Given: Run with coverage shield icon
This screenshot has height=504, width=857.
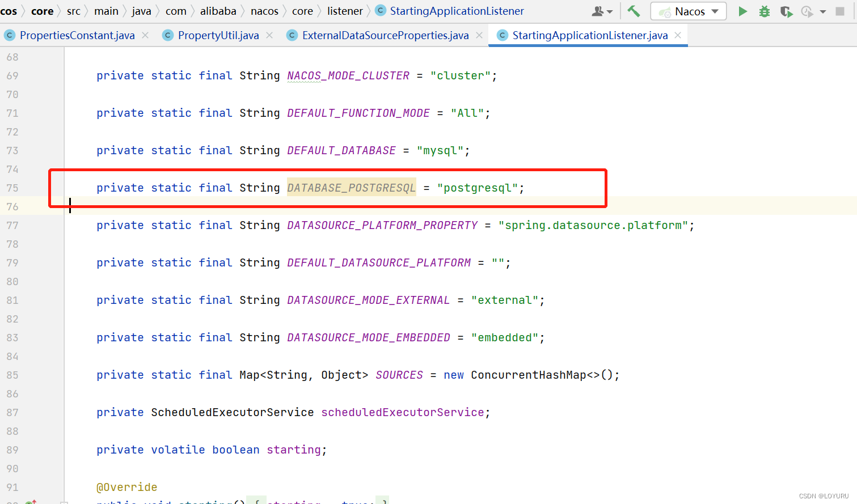Looking at the screenshot, I should (x=786, y=11).
